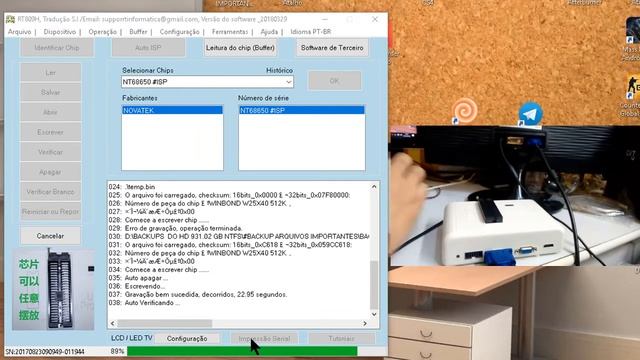Click the chip socket illustration image

[53, 289]
